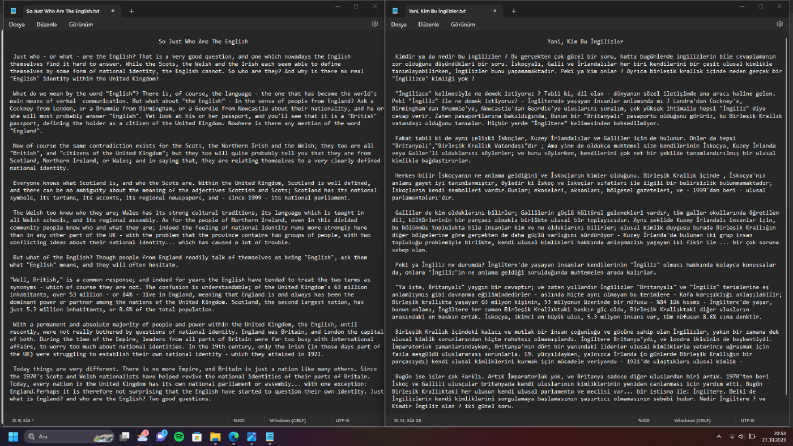
Task: Click UTF-8 encoding in left status bar
Action: click(x=342, y=420)
